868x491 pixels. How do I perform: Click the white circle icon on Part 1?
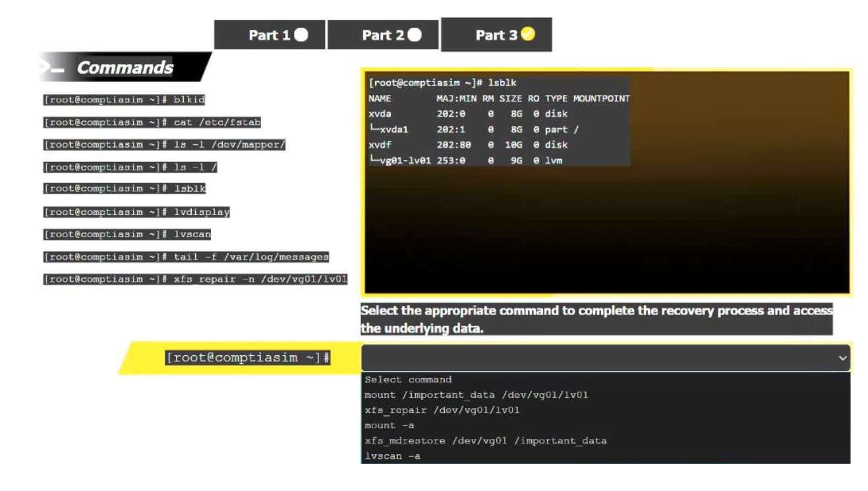coord(301,35)
